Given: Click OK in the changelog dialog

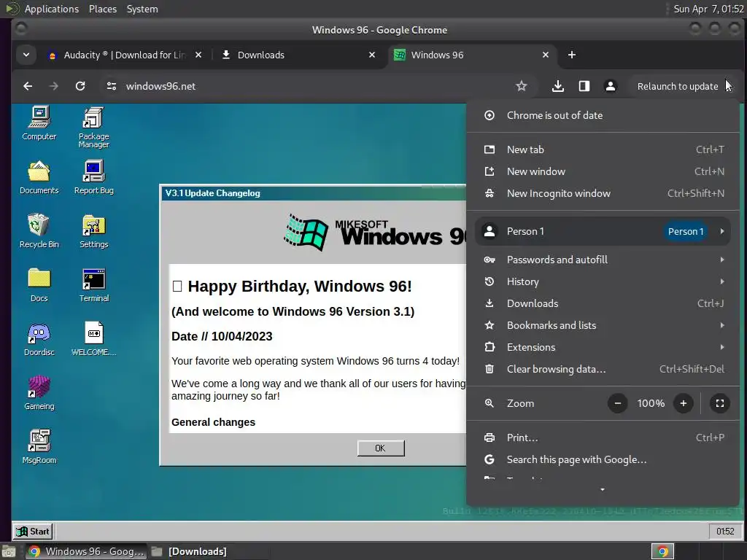Looking at the screenshot, I should tap(381, 448).
